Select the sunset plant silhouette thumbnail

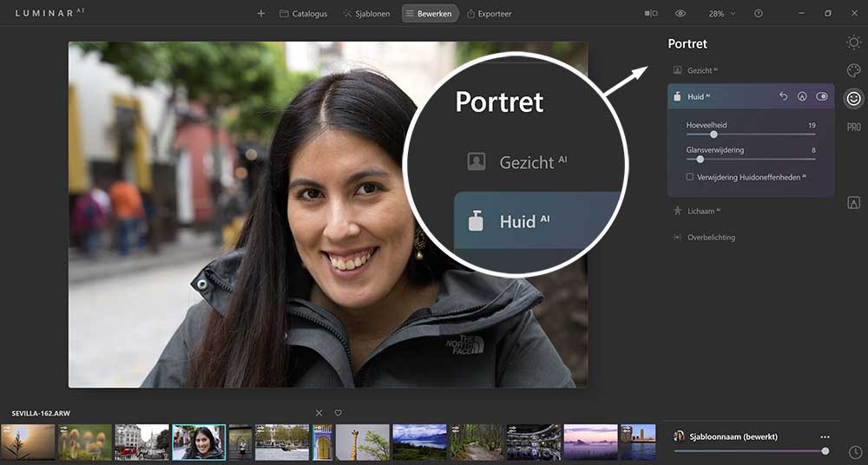[x=29, y=442]
